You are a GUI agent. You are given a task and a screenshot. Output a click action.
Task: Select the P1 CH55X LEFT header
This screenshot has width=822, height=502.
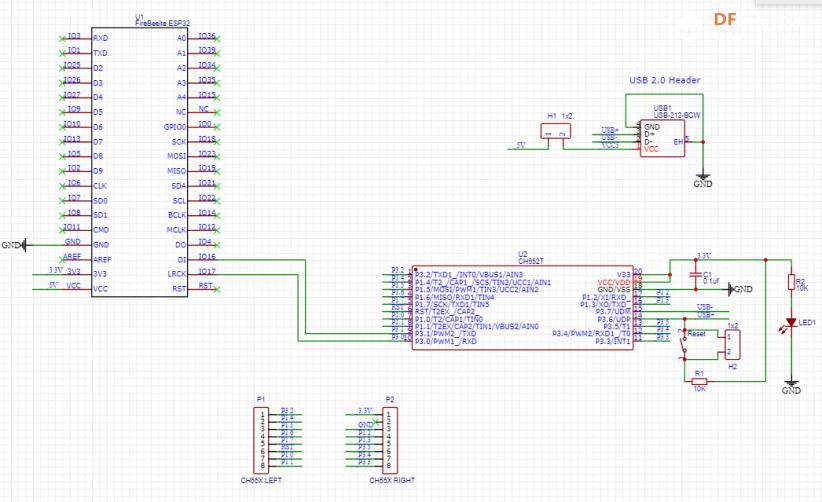pos(261,441)
